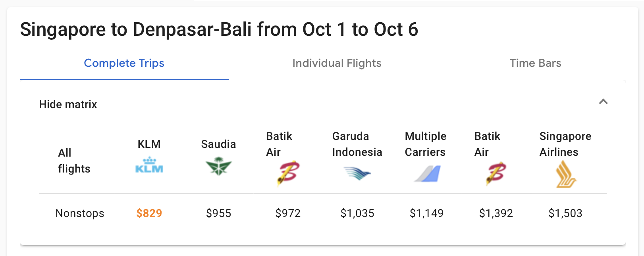The image size is (644, 256).
Task: Click the All flights header
Action: click(x=74, y=161)
